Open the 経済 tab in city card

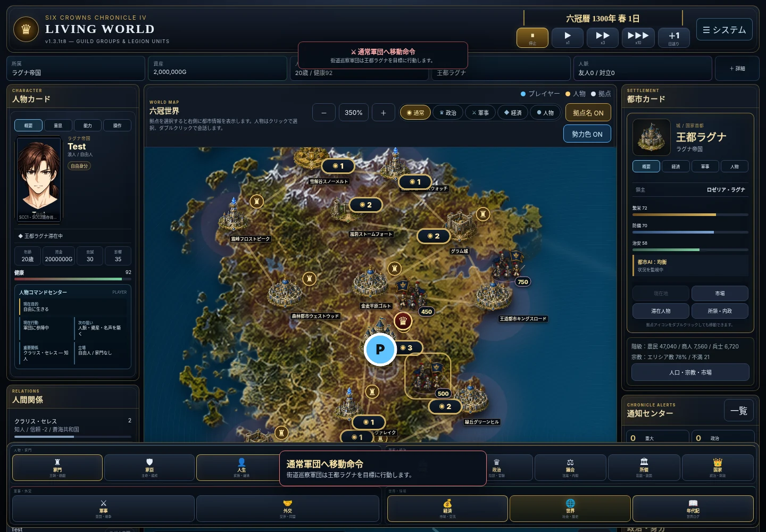pos(676,167)
